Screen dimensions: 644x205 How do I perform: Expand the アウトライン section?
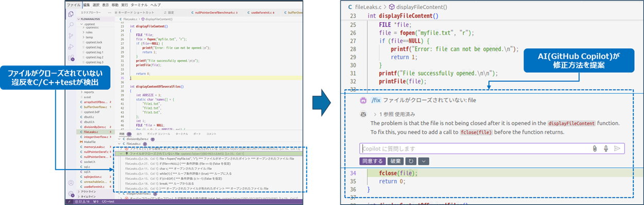coord(96,192)
